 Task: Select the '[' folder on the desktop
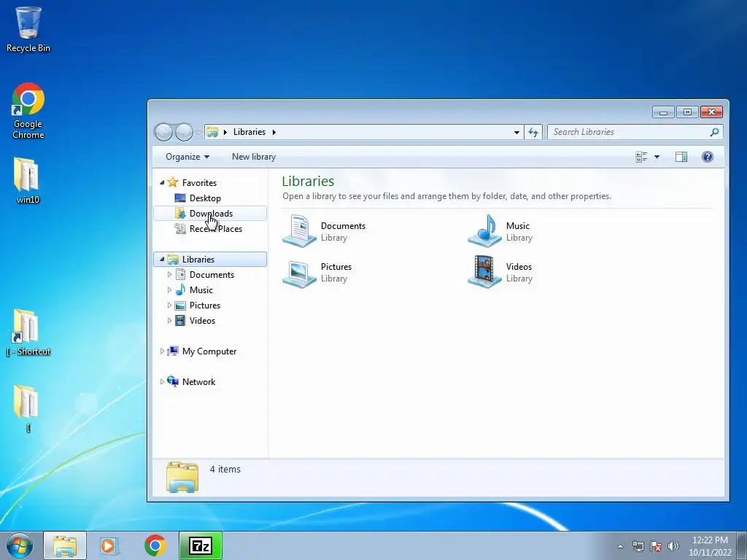28,408
